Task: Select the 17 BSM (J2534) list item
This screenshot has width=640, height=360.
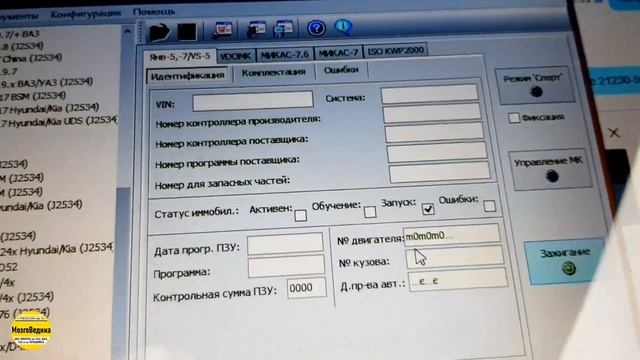Action: pyautogui.click(x=33, y=96)
